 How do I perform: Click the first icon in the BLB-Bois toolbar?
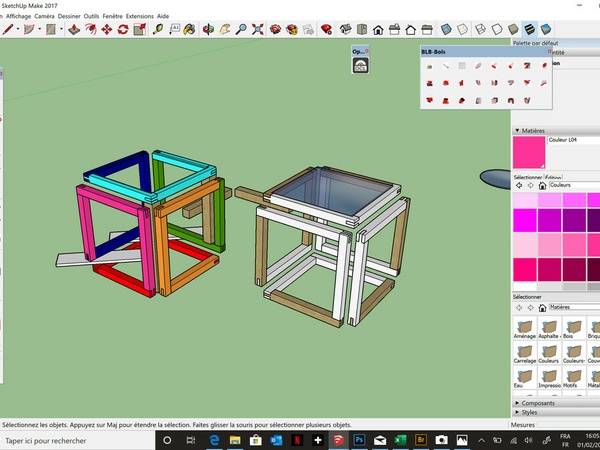tap(429, 66)
